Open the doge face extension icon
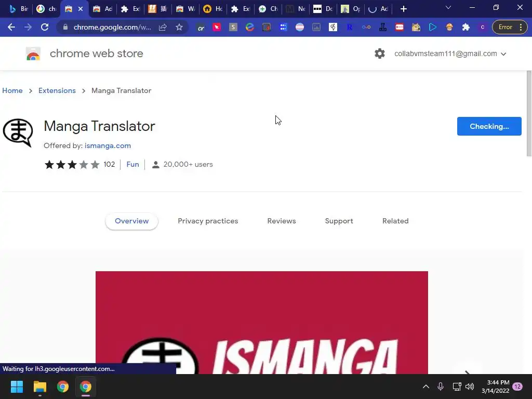Image resolution: width=532 pixels, height=399 pixels. click(x=416, y=27)
